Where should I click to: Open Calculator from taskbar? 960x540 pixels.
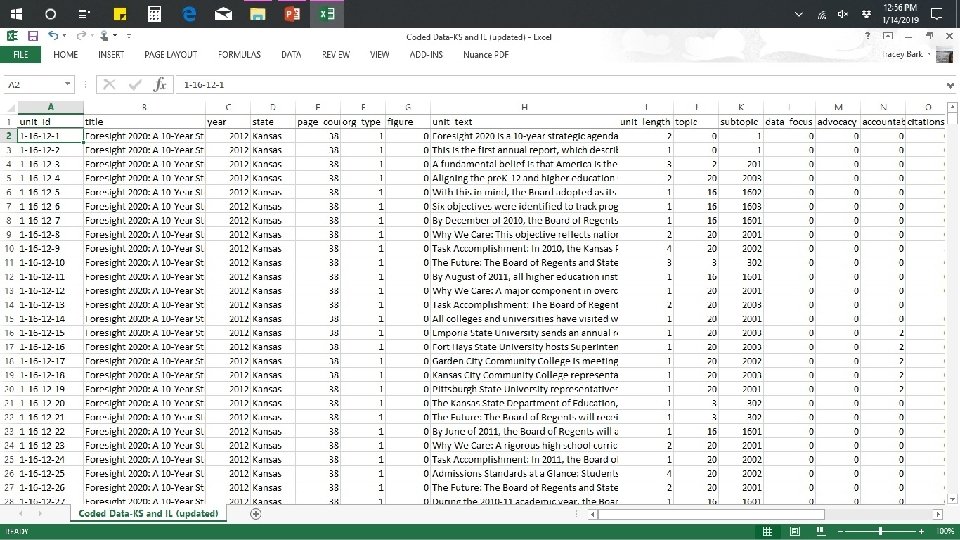tap(154, 13)
